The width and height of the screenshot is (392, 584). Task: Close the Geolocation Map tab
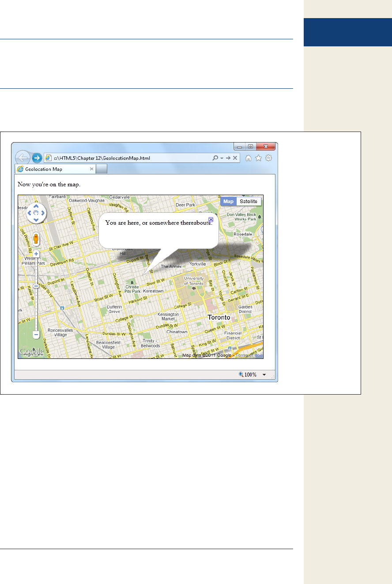coord(91,169)
